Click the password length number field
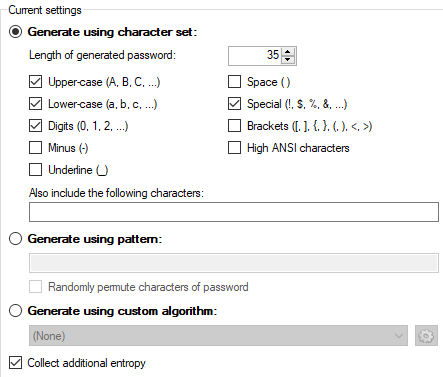Viewport: 443px width, 377px height. point(255,56)
